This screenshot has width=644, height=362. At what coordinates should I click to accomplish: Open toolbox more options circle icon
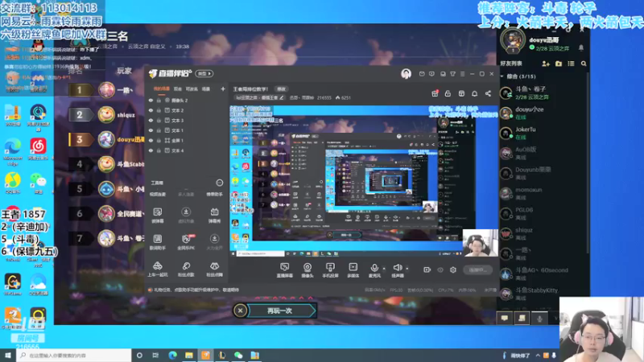tap(219, 183)
